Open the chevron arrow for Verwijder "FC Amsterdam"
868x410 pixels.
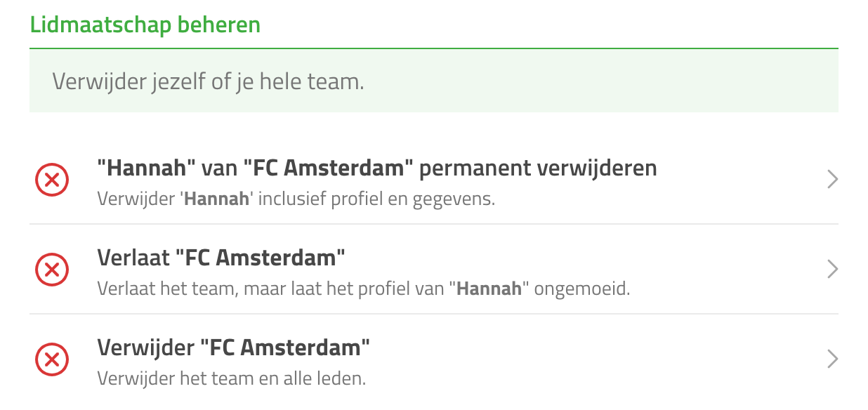click(x=832, y=359)
